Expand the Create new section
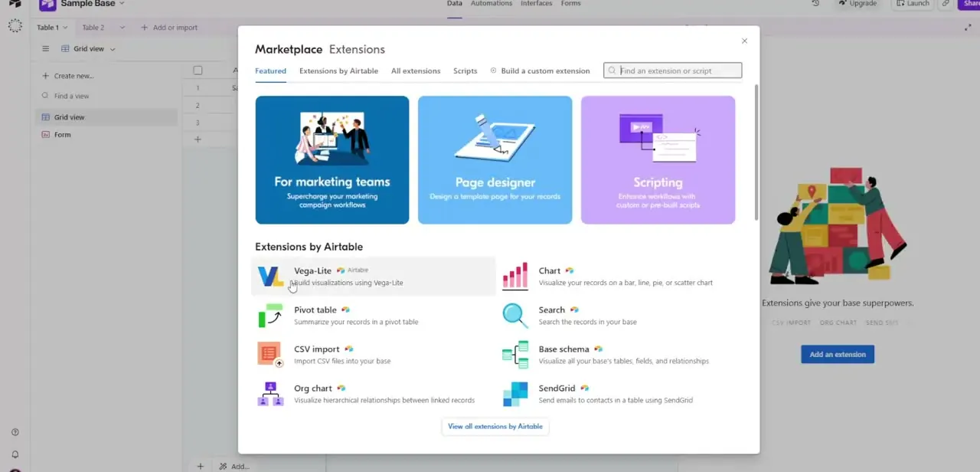 click(68, 76)
